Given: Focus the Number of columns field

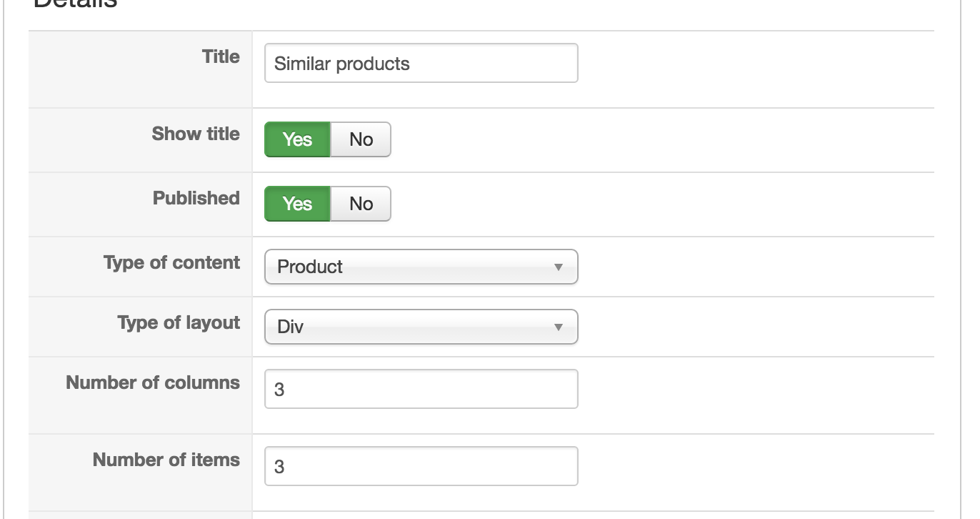Looking at the screenshot, I should click(x=421, y=389).
